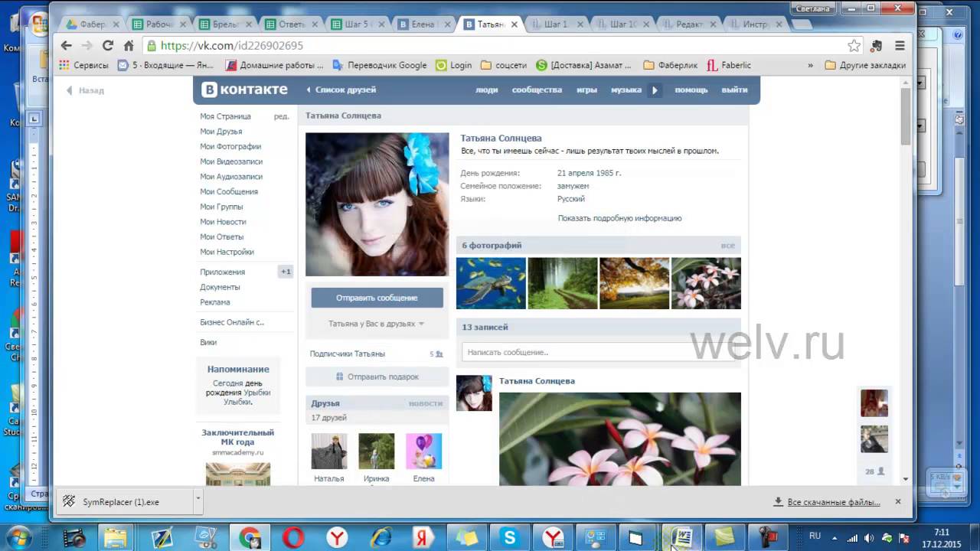The height and width of the screenshot is (551, 980).
Task: Launch Chrome from the taskbar
Action: pyautogui.click(x=250, y=538)
